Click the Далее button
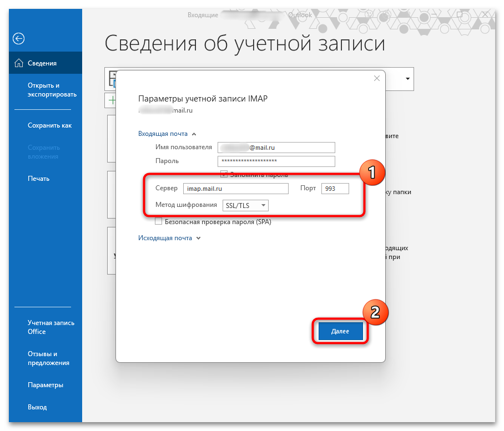This screenshot has height=431, width=504. (340, 331)
